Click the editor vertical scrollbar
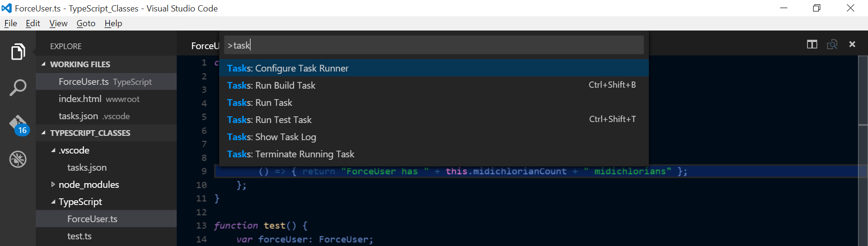This screenshot has width=868, height=246. pyautogui.click(x=863, y=151)
